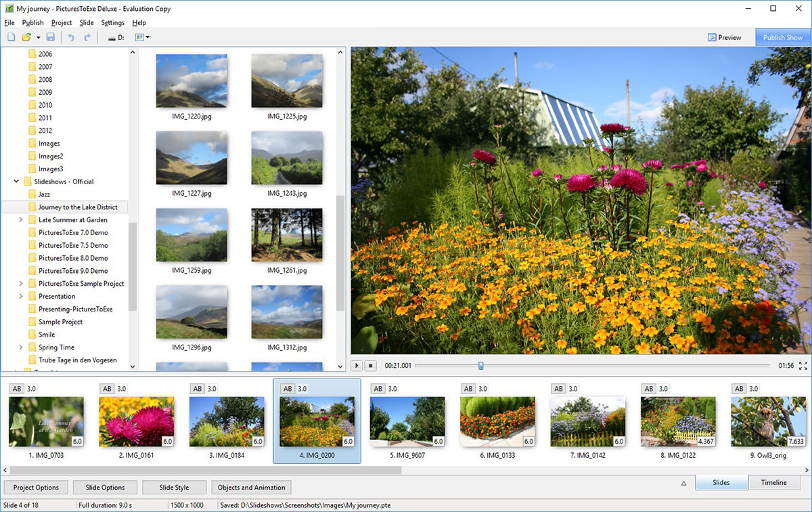
Task: Click the New project icon
Action: tap(11, 37)
